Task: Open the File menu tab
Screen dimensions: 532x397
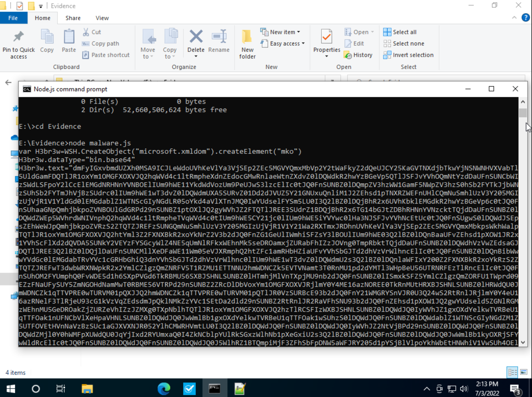Action: (x=13, y=18)
